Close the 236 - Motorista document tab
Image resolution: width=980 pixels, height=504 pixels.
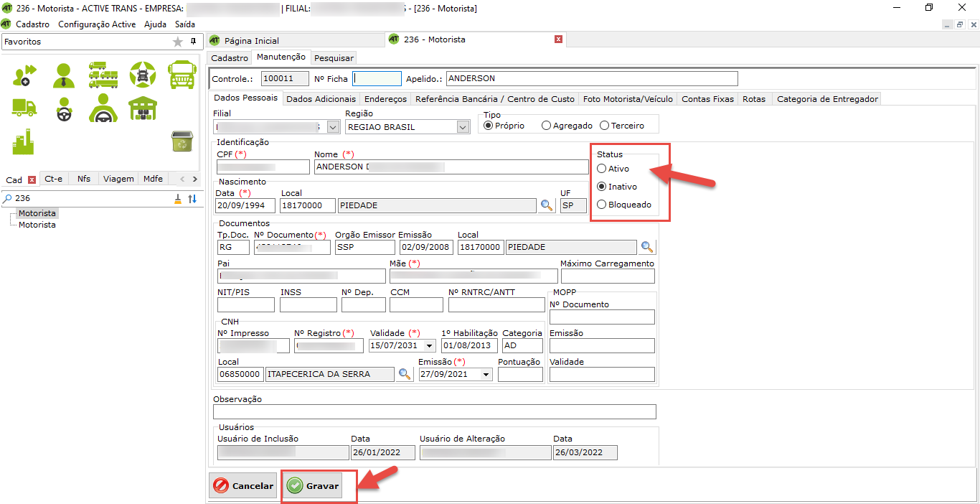coord(558,39)
